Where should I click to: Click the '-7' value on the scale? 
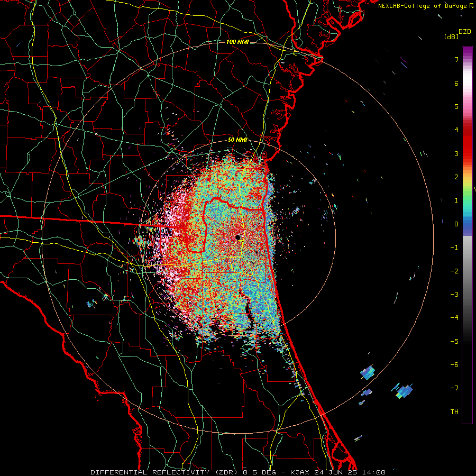coord(454,388)
